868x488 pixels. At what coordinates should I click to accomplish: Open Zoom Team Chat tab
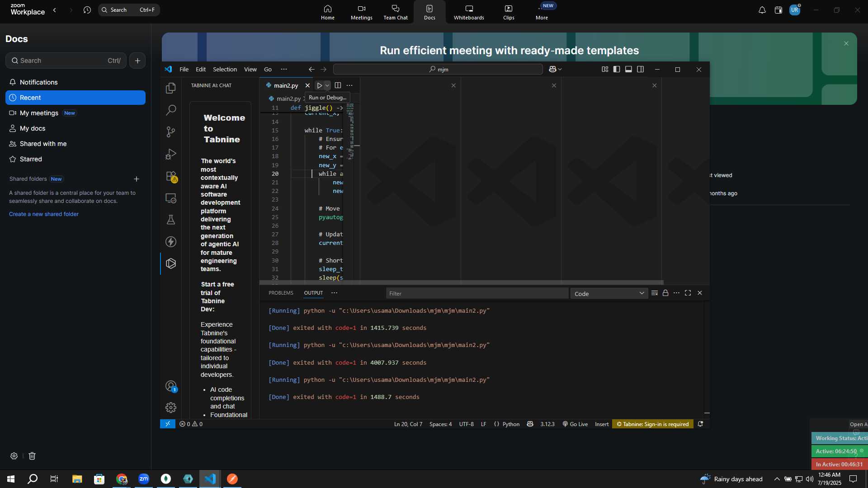click(x=396, y=12)
